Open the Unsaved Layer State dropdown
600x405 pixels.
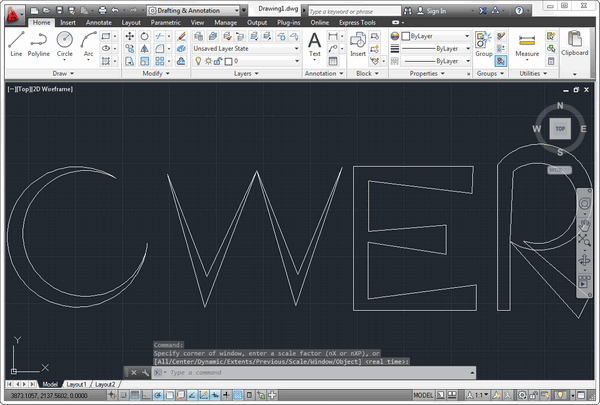click(x=245, y=48)
